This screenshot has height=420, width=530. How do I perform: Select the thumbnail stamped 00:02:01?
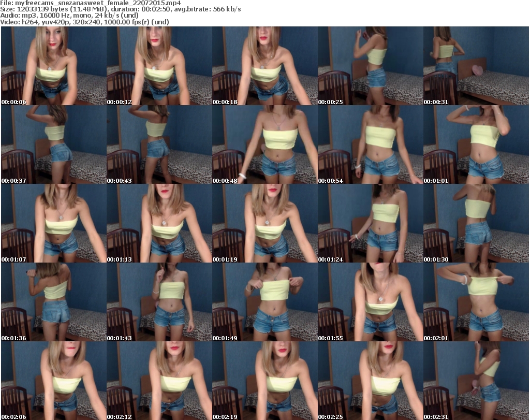476,302
